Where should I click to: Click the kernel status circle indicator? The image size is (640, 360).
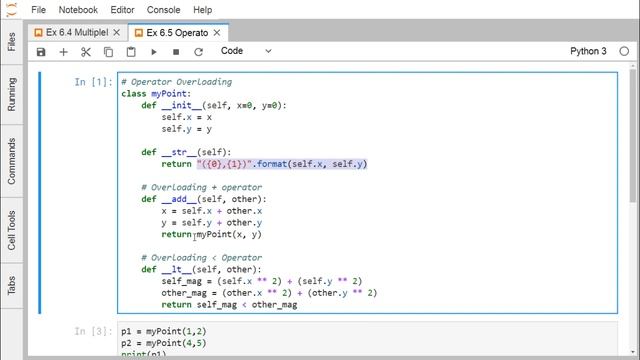coord(624,51)
